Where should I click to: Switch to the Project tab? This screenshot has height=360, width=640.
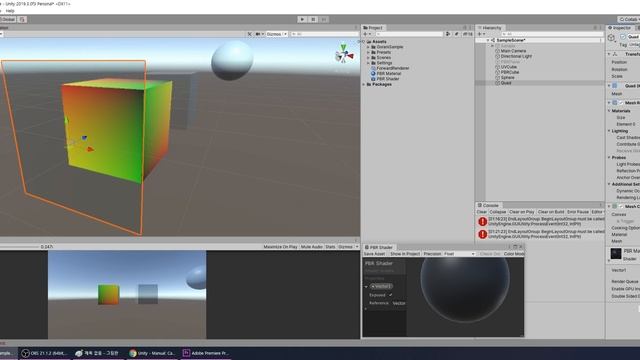coord(373,28)
